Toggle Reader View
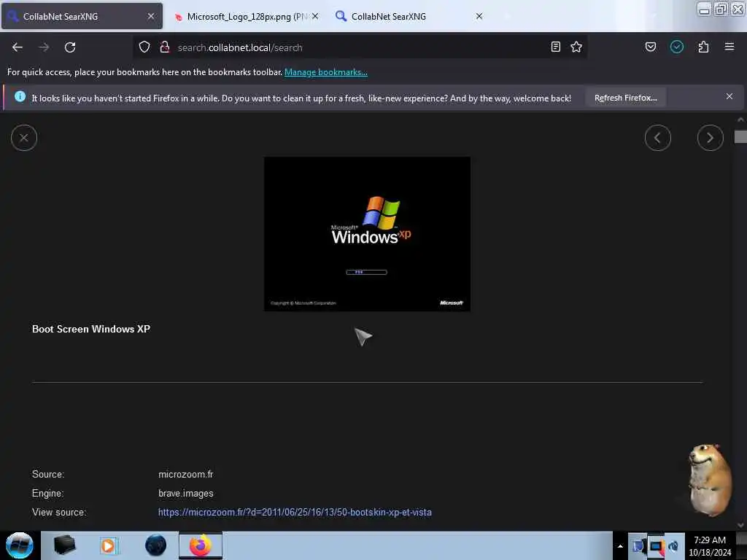747x560 pixels. (x=555, y=47)
